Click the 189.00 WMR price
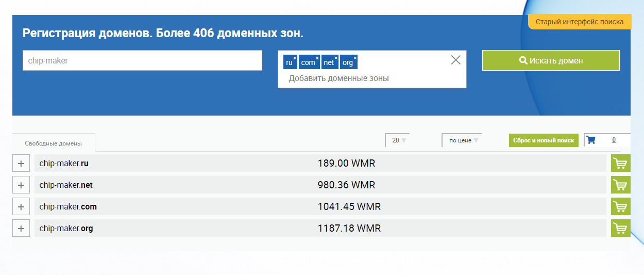Image resolution: width=644 pixels, height=275 pixels. tap(346, 164)
